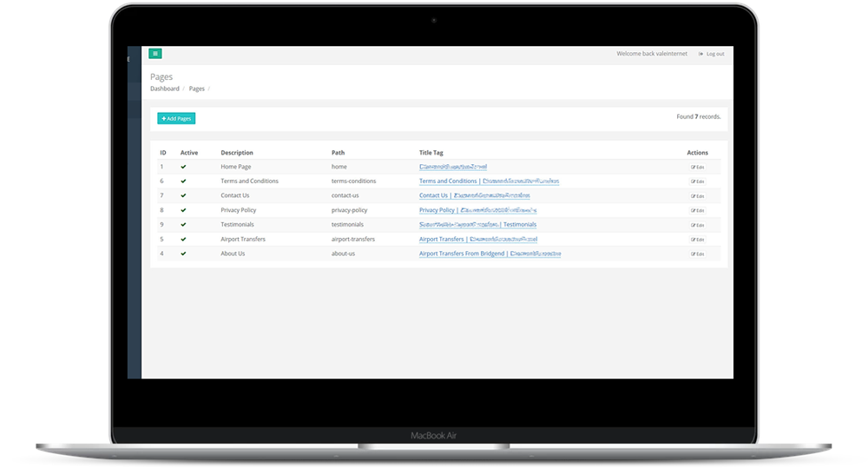Select the Pages breadcrumb item
868x468 pixels.
point(197,89)
